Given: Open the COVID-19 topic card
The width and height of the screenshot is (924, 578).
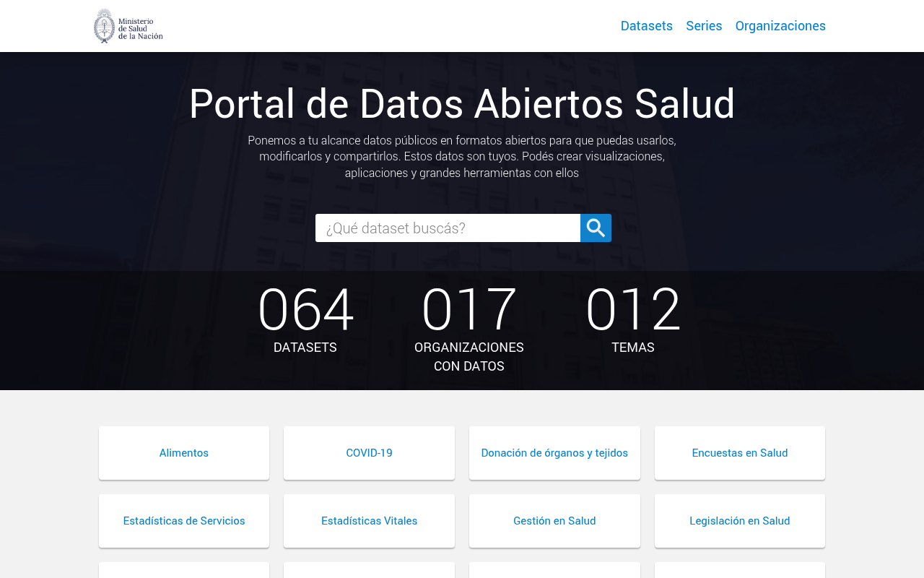Looking at the screenshot, I should 369,453.
